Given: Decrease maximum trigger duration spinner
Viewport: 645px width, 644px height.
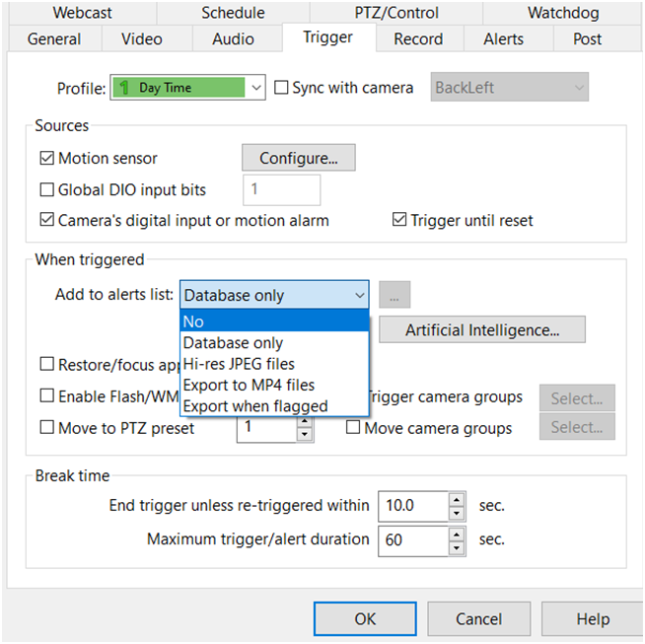Looking at the screenshot, I should click(457, 545).
